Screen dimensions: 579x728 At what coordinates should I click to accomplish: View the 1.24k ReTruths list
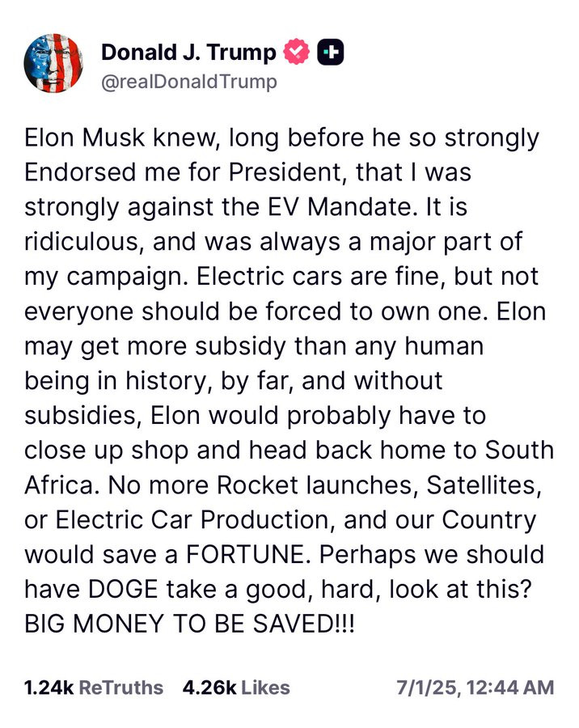(93, 688)
